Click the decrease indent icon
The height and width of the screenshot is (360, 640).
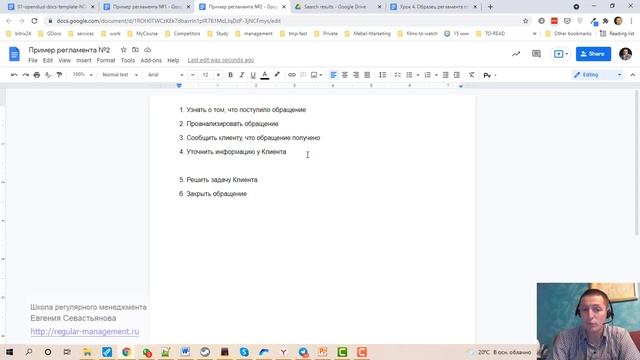click(446, 75)
